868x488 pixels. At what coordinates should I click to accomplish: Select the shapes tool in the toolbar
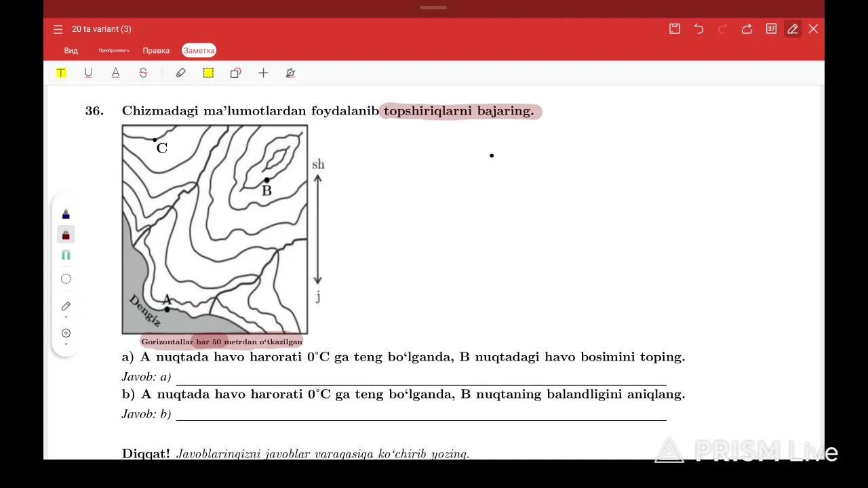pyautogui.click(x=235, y=73)
